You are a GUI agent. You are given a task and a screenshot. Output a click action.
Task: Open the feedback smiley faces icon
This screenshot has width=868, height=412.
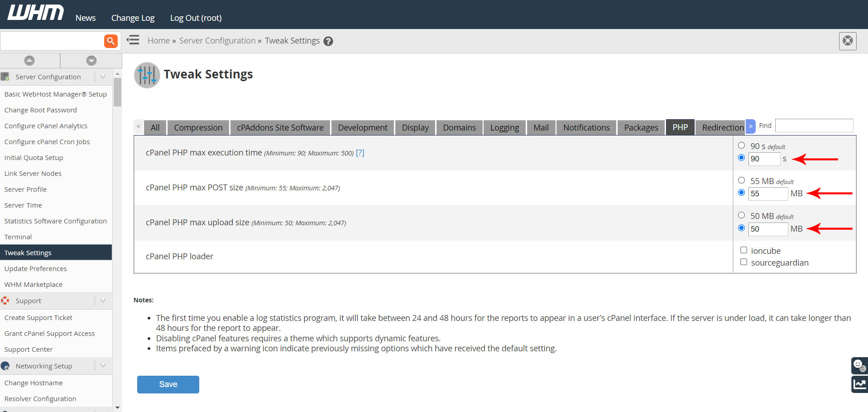point(859,365)
